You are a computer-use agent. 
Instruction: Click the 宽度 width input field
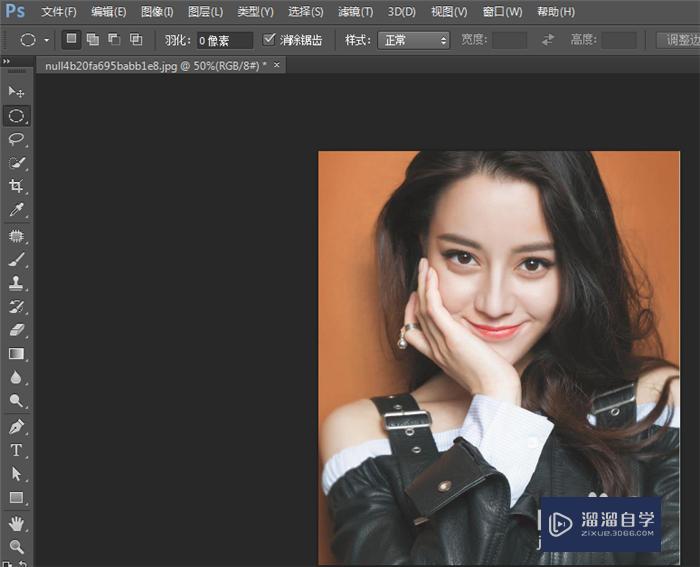tap(509, 40)
